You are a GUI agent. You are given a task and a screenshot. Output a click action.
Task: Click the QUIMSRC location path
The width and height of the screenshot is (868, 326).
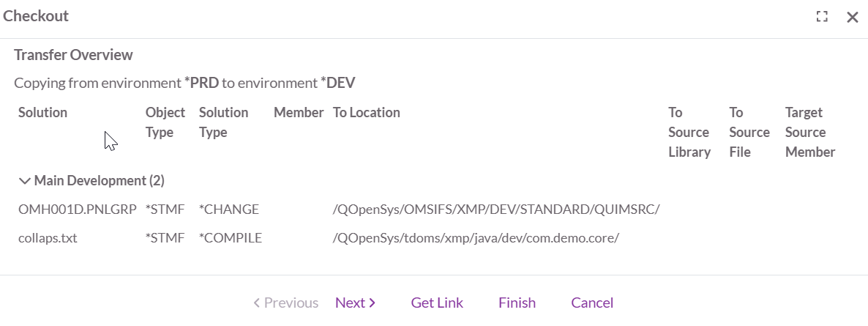(496, 210)
